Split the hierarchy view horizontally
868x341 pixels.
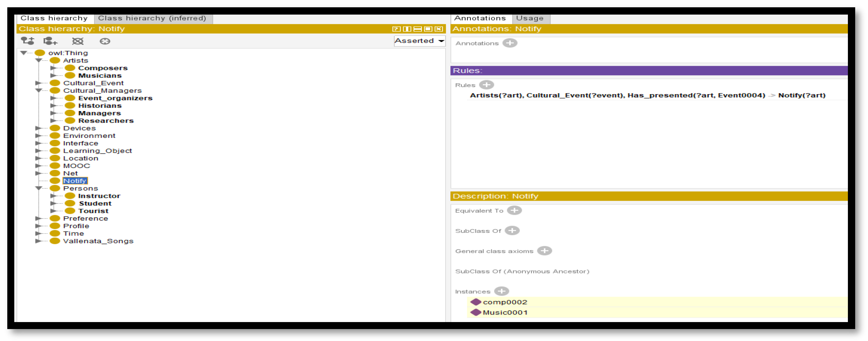tap(418, 29)
